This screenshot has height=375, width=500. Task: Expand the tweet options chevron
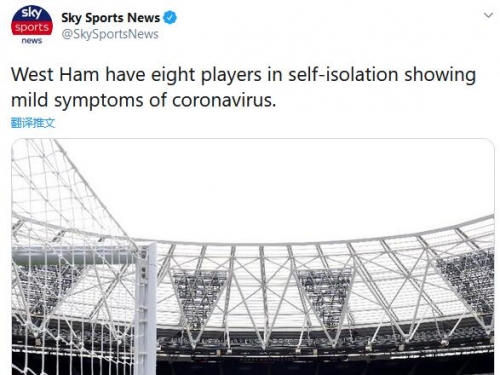coord(488,15)
